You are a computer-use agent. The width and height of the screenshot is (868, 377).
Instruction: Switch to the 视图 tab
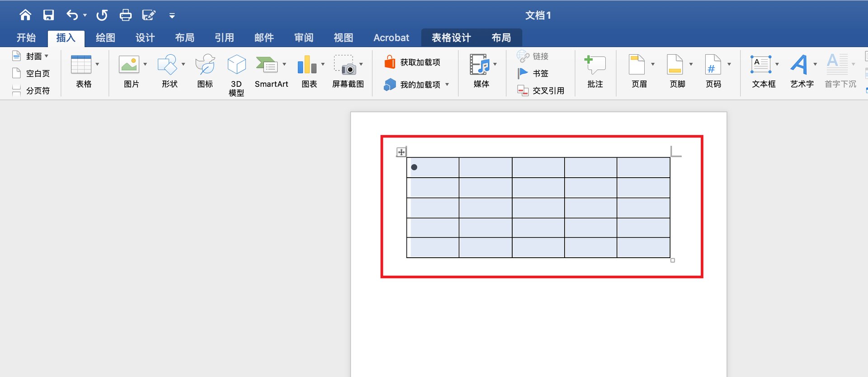click(343, 38)
